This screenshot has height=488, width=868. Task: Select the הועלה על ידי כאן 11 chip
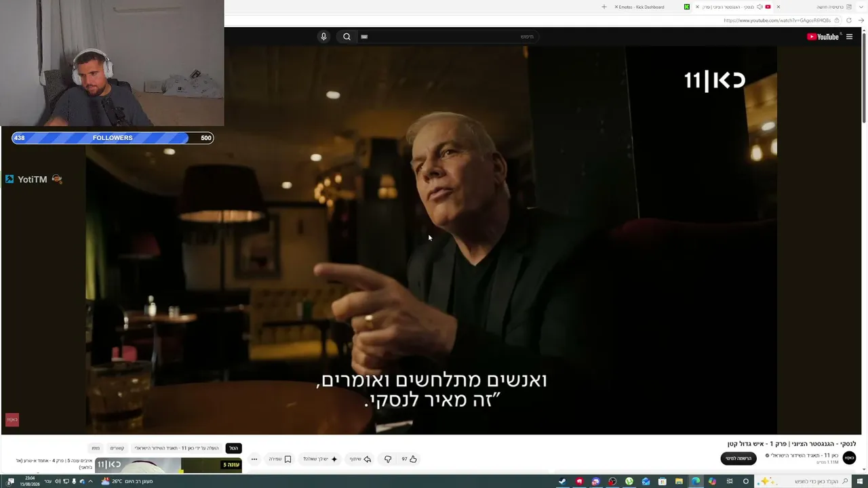point(176,448)
